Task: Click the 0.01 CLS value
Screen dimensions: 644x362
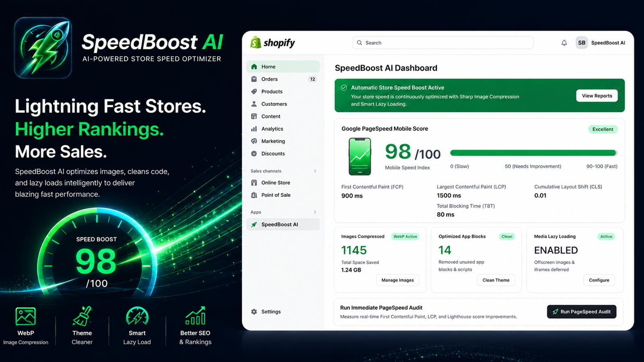Action: 540,195
